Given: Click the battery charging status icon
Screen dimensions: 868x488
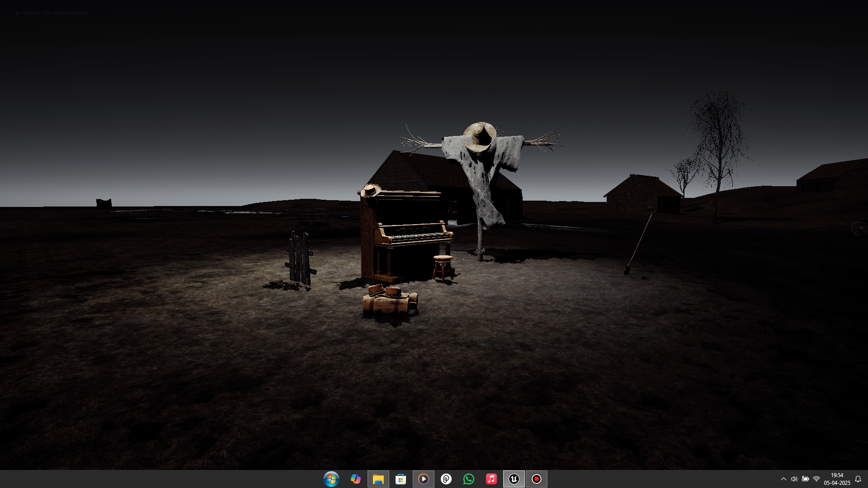Looking at the screenshot, I should point(805,479).
